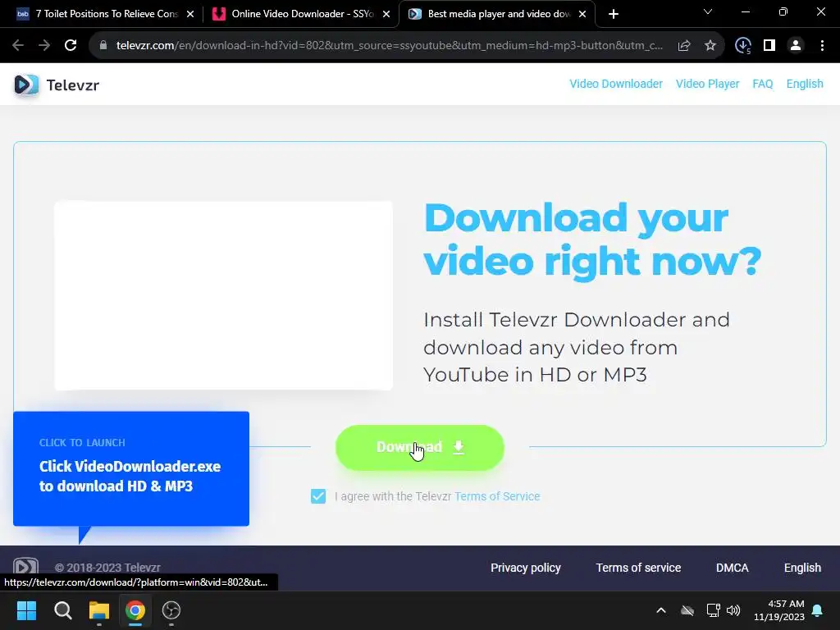Bookmark this page with the star icon
Screen dimensions: 840x630
pos(710,46)
